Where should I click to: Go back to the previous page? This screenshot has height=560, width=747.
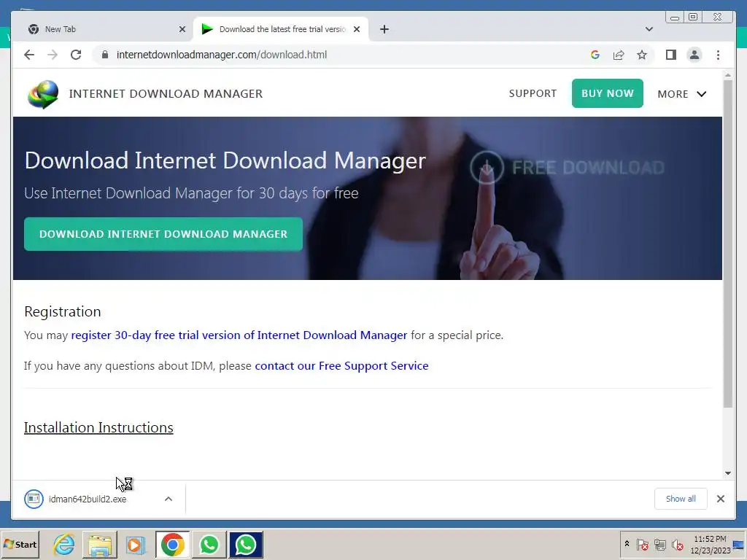tap(29, 55)
